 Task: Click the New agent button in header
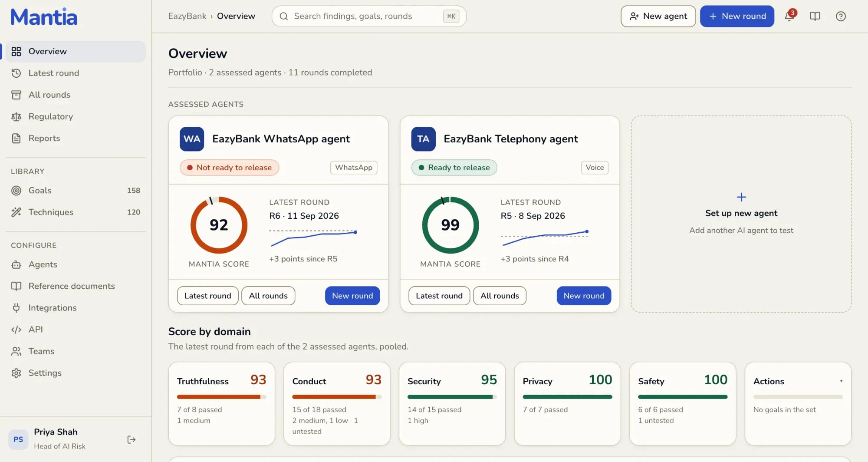658,16
